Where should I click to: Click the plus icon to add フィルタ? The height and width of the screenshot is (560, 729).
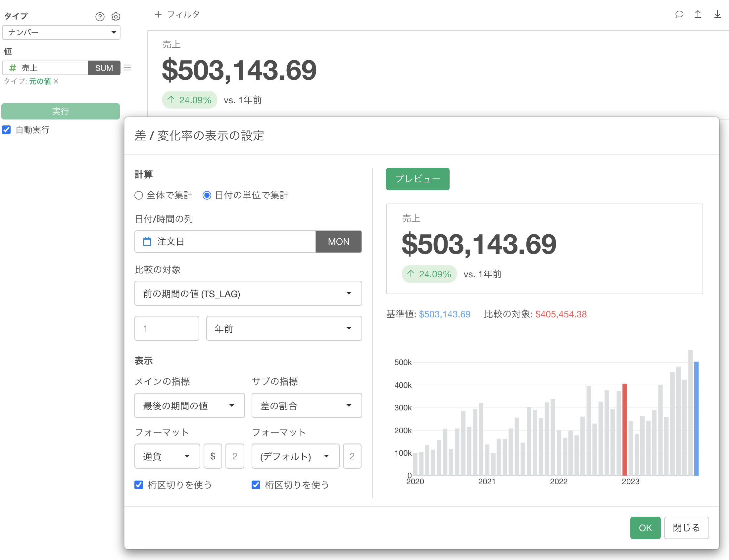coord(158,14)
